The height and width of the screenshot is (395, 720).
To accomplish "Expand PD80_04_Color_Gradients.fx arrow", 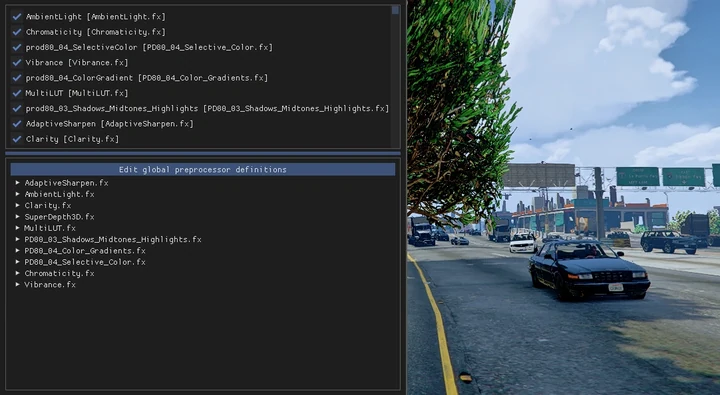I will pyautogui.click(x=17, y=250).
